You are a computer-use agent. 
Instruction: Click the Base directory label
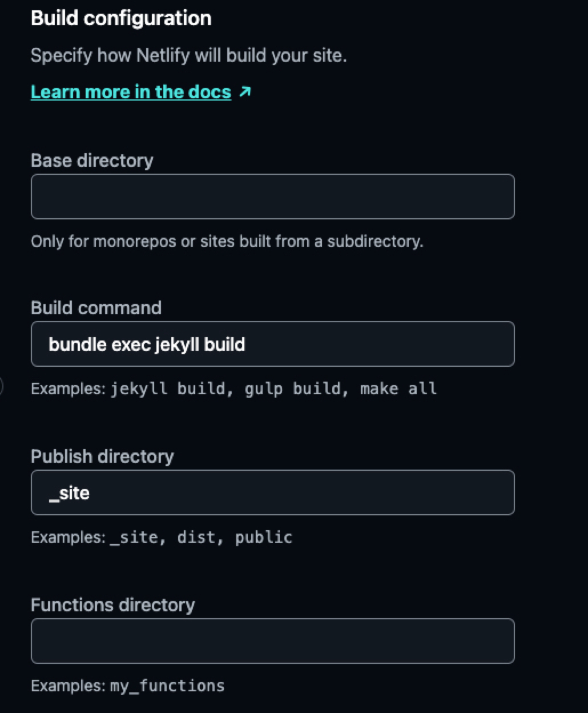[x=92, y=161]
